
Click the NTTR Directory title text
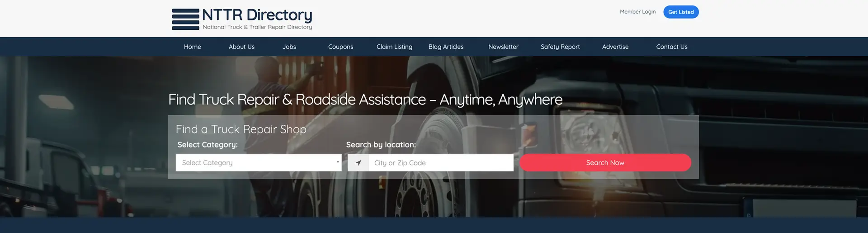coord(257,15)
